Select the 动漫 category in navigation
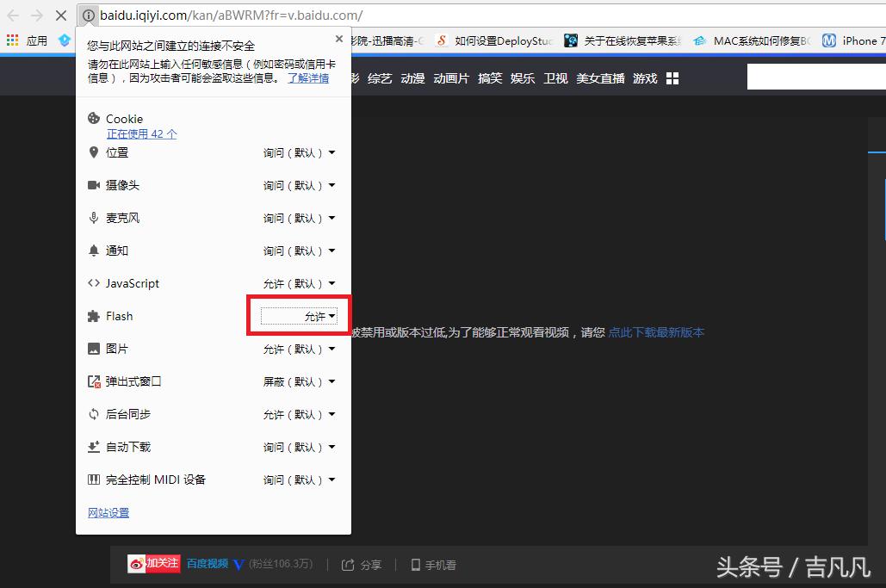 coord(412,77)
